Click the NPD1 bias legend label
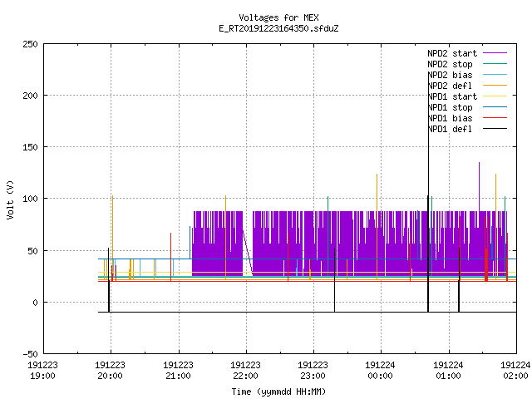The height and width of the screenshot is (399, 532). tap(450, 118)
